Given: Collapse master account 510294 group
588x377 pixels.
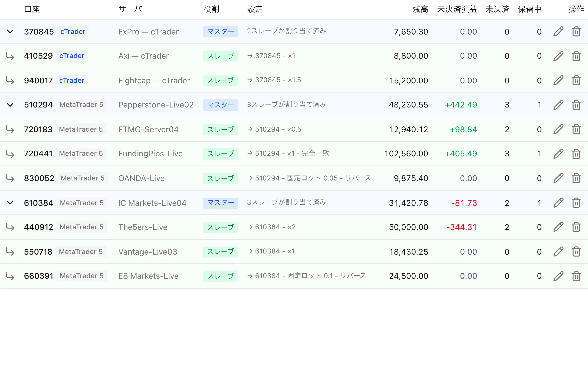Looking at the screenshot, I should [x=10, y=105].
